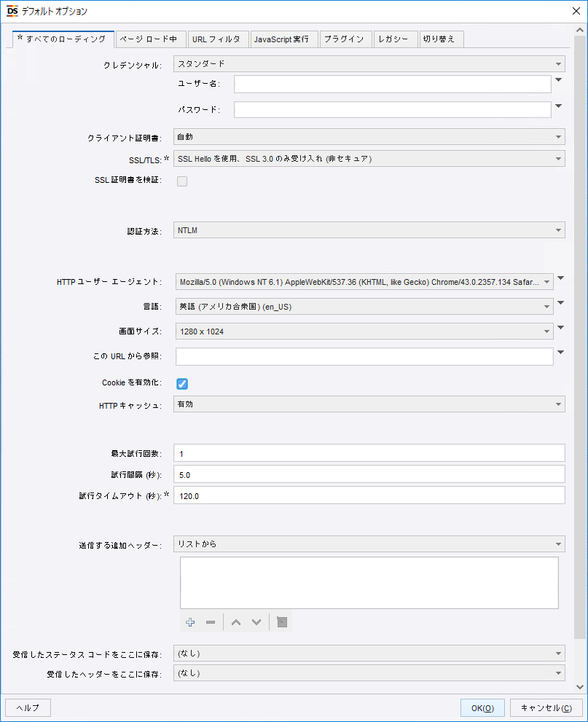
Task: Open the variable arrow beside 画面サイズ
Action: [x=560, y=326]
